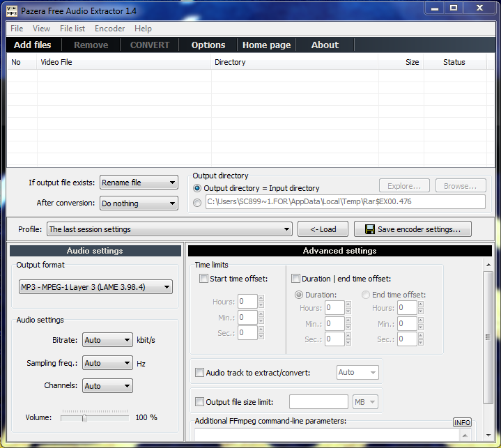Click the INFO button for FFmpeg parameters
501x448 pixels.
(x=462, y=422)
